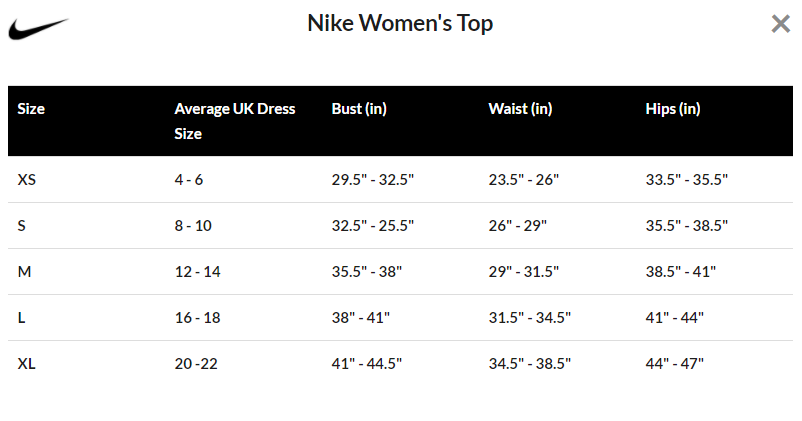Click the 12 - 14 UK dress size cell
The height and width of the screenshot is (421, 802).
[x=197, y=272]
